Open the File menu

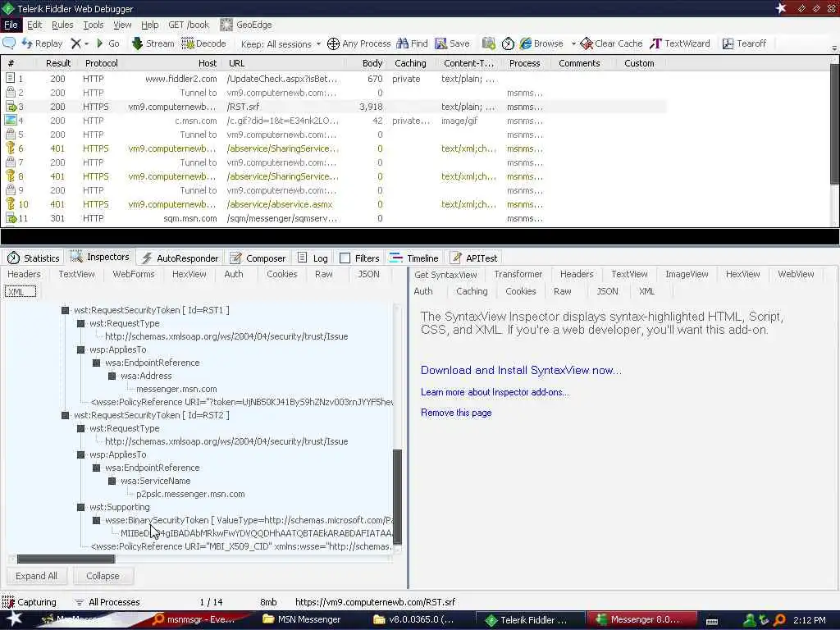pyautogui.click(x=11, y=25)
